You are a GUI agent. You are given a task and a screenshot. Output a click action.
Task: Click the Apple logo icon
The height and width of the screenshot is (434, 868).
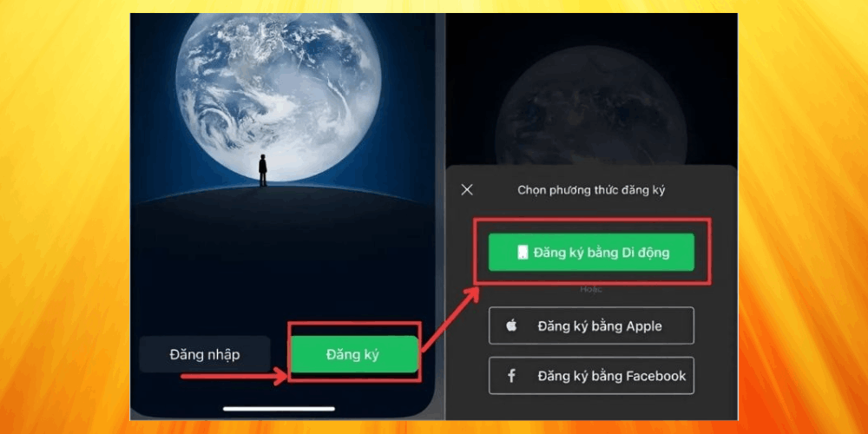tap(511, 325)
